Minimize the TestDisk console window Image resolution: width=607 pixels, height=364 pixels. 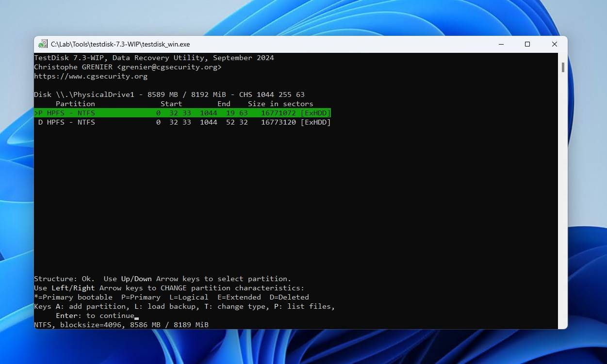tap(500, 44)
